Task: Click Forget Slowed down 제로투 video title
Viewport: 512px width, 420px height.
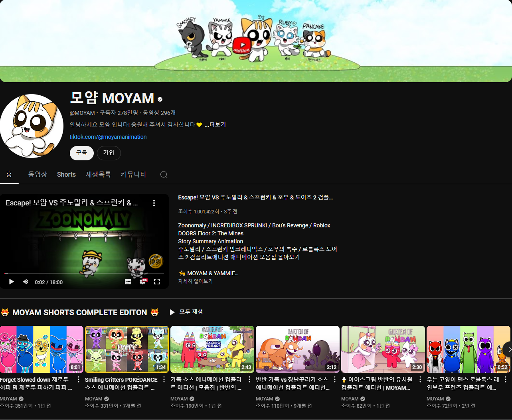Action: click(x=36, y=384)
